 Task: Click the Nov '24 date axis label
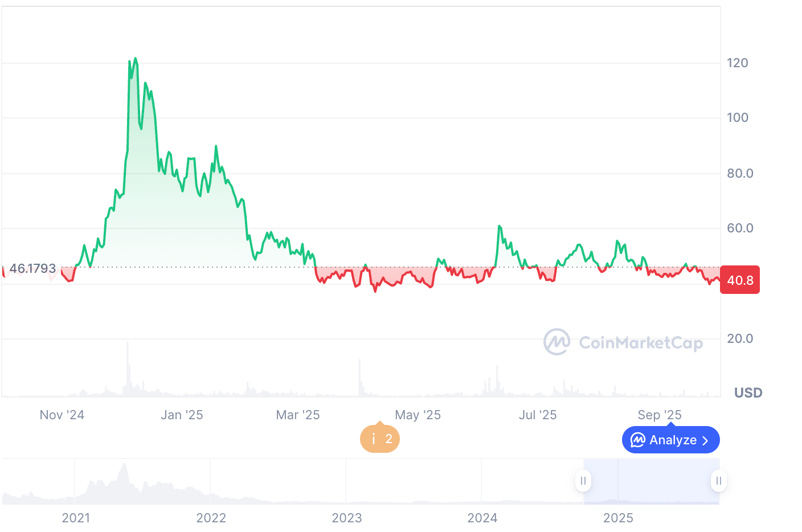pos(62,415)
